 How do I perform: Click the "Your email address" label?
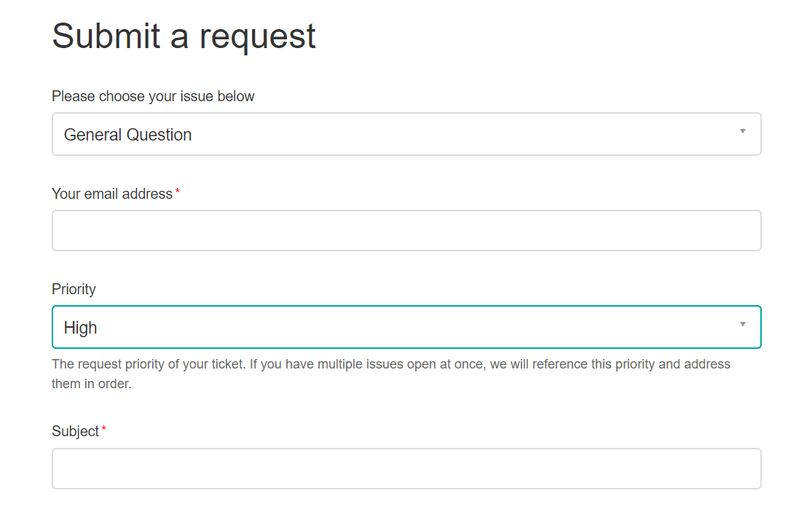click(x=112, y=194)
